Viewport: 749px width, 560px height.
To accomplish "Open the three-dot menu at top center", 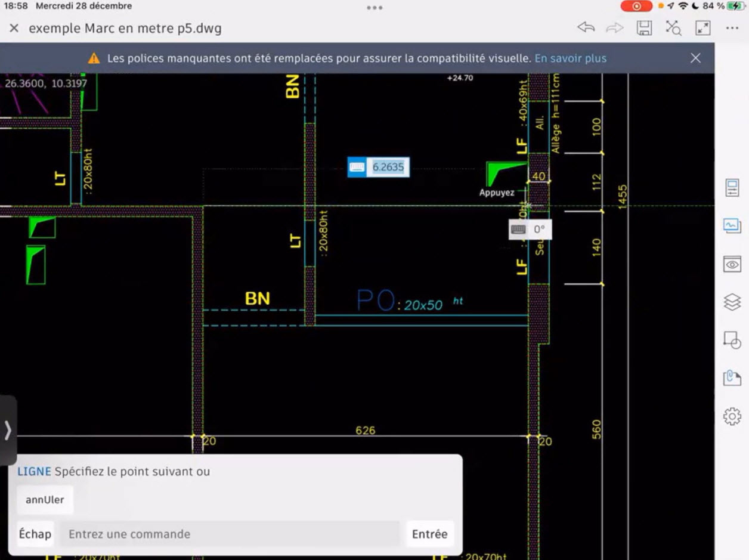I will (x=374, y=6).
